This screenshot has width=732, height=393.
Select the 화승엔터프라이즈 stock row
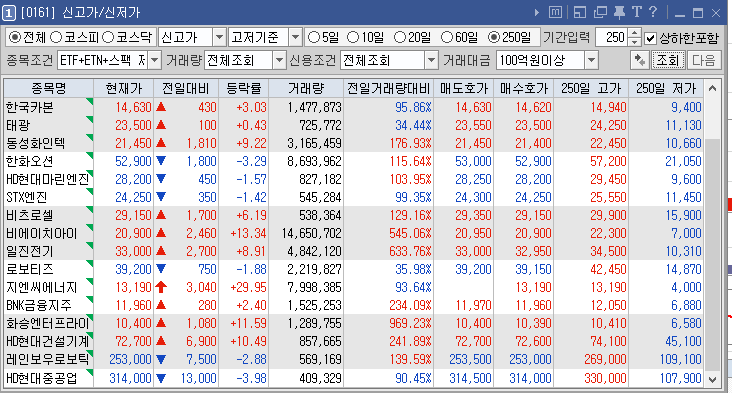[x=353, y=323]
